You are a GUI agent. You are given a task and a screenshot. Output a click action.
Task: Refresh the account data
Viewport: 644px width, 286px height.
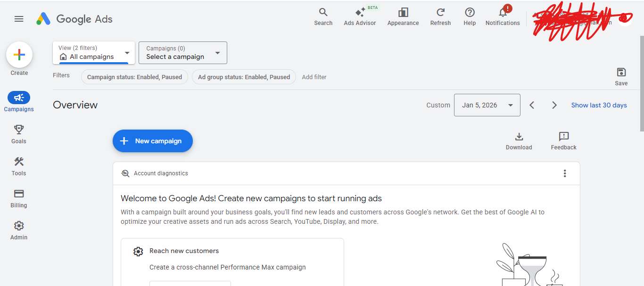(x=440, y=13)
